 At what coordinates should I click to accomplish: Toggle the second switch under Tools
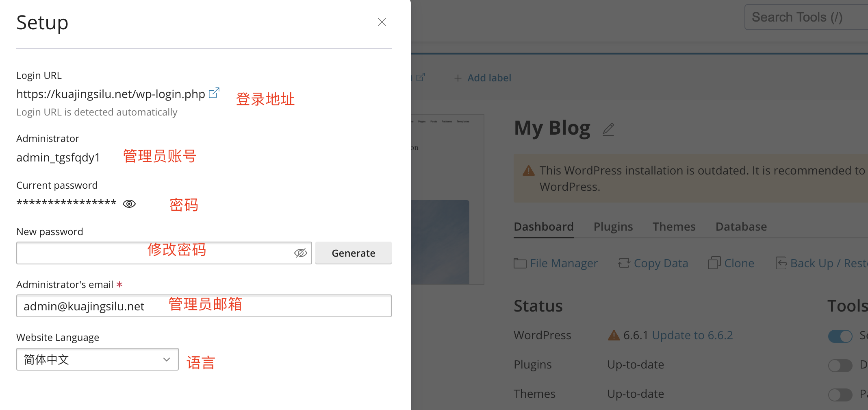[x=840, y=365]
